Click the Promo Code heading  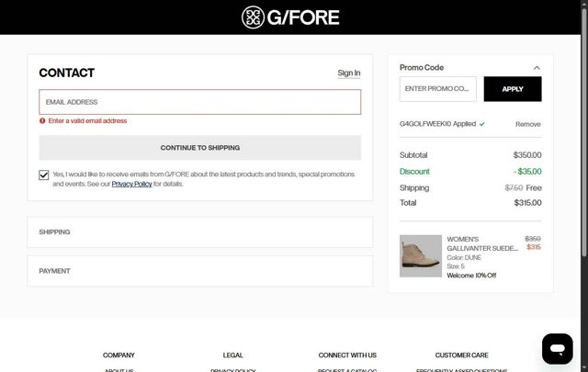click(x=422, y=67)
